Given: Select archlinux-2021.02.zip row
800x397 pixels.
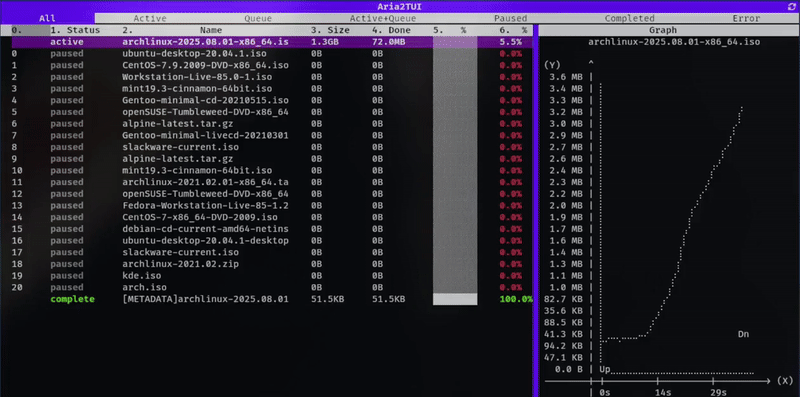Looking at the screenshot, I should [271, 264].
